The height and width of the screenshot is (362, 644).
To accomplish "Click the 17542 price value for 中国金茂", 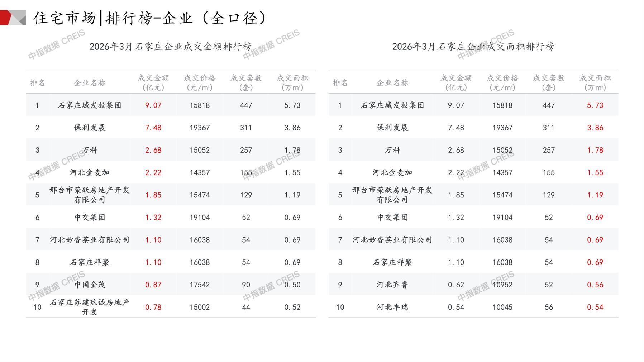I will point(200,285).
